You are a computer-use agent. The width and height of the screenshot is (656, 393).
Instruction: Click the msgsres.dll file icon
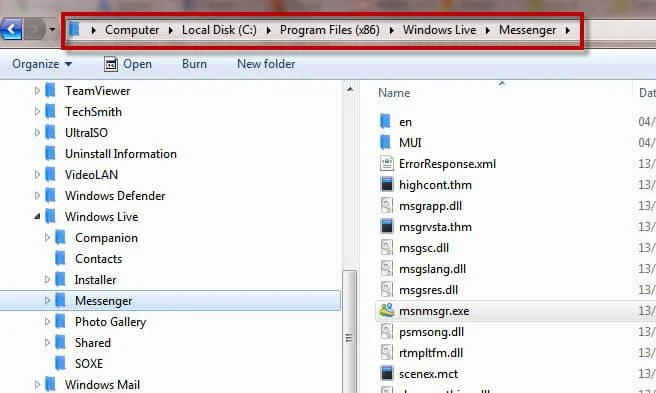387,289
